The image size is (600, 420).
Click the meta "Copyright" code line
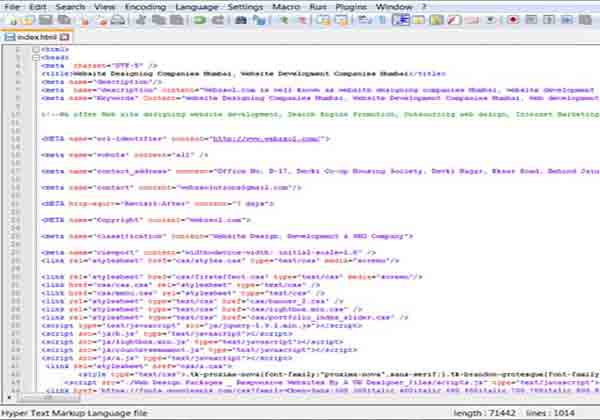tap(146, 220)
